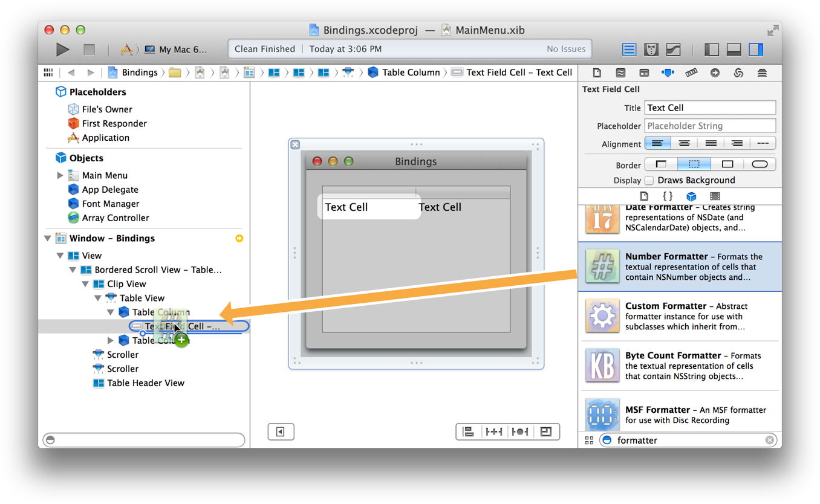The height and width of the screenshot is (504, 820).
Task: Select the MSF Formatter library item
Action: (680, 412)
